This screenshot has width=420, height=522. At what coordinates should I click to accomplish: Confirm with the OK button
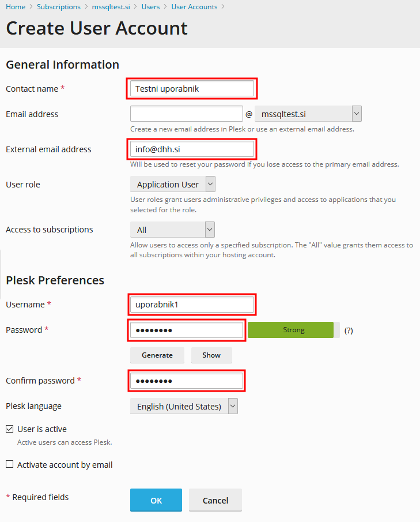(156, 500)
